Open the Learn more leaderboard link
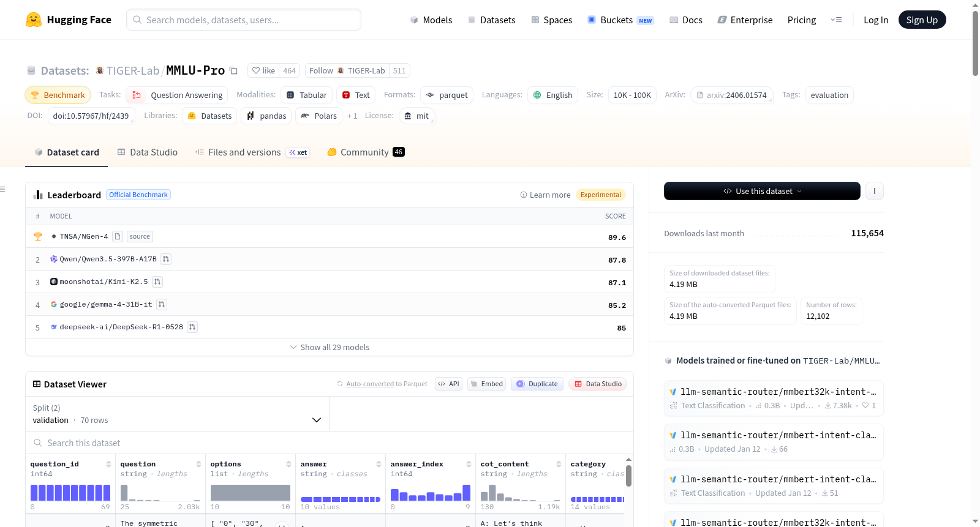Viewport: 980px width, 527px height. coord(545,195)
